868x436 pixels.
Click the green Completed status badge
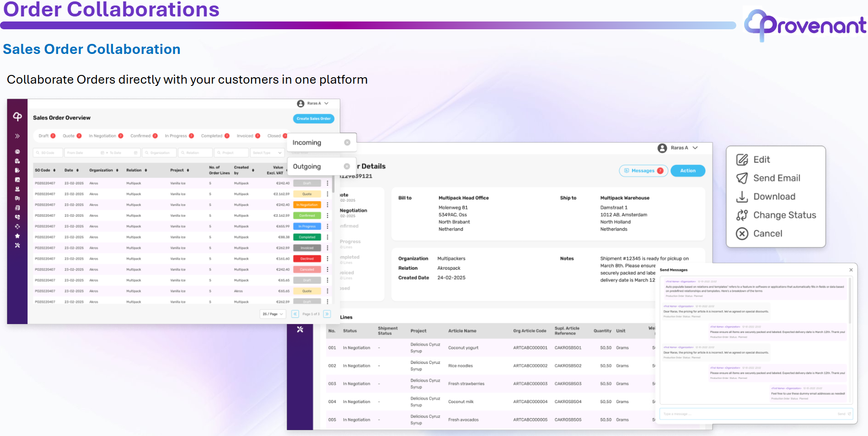pos(307,237)
